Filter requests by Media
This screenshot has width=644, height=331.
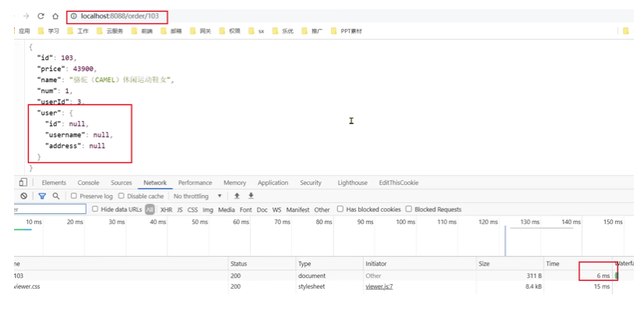pos(226,209)
